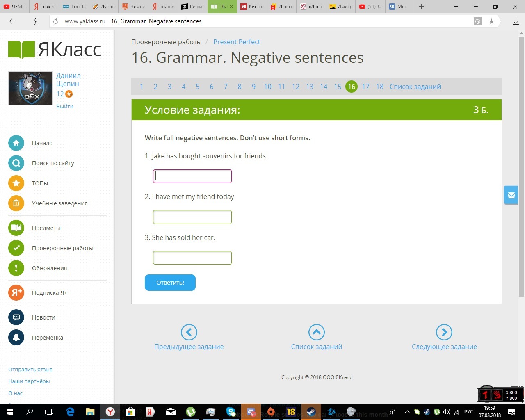Click Выйти logout link
Image resolution: width=525 pixels, height=420 pixels.
65,106
